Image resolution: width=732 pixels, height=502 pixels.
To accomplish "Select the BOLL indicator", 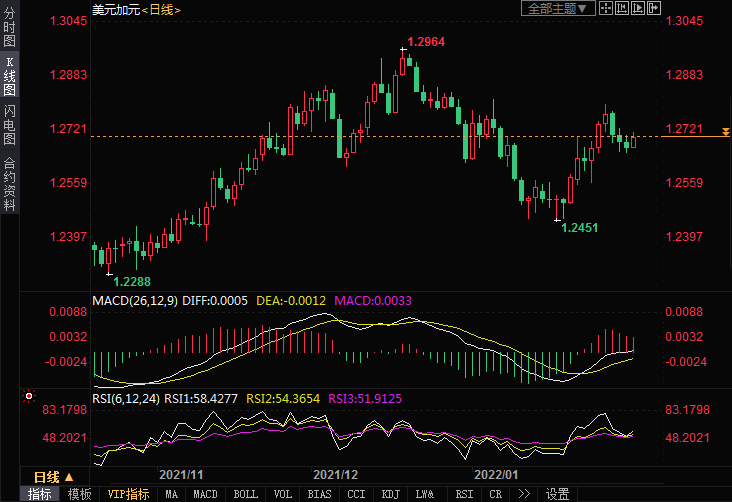I will tap(245, 494).
